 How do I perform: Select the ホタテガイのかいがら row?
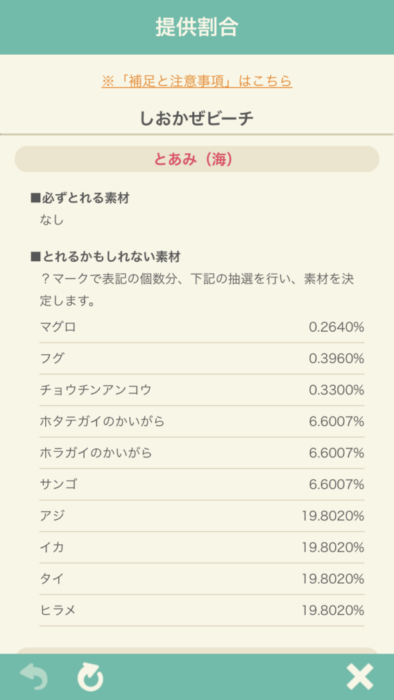(x=202, y=421)
